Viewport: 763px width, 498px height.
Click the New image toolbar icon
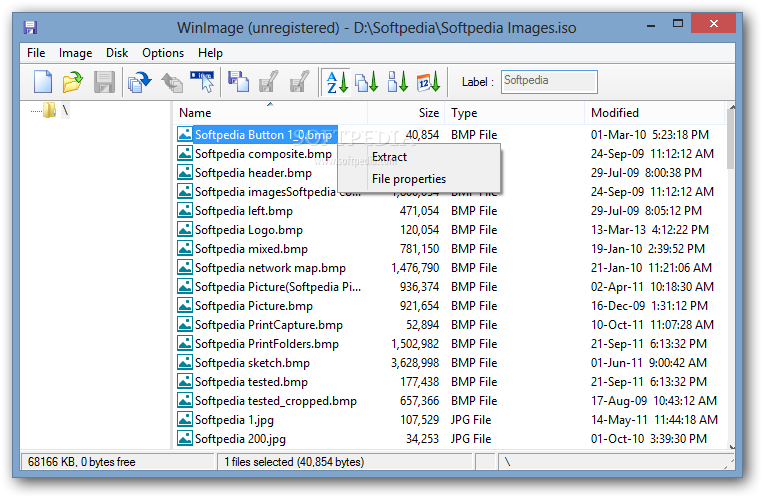coord(42,81)
